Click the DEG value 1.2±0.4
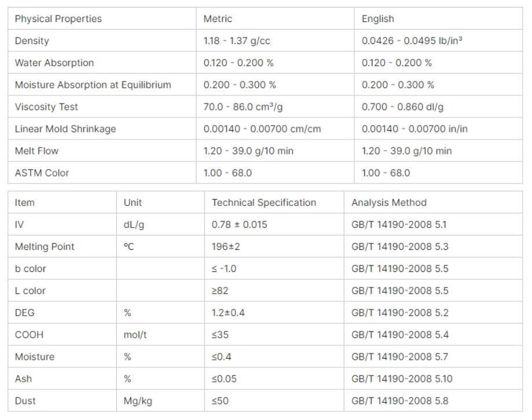Viewport: 532px width, 420px height. click(228, 312)
